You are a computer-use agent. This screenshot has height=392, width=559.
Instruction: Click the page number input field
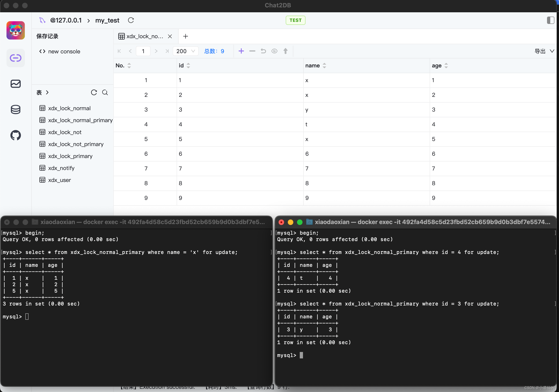point(143,51)
